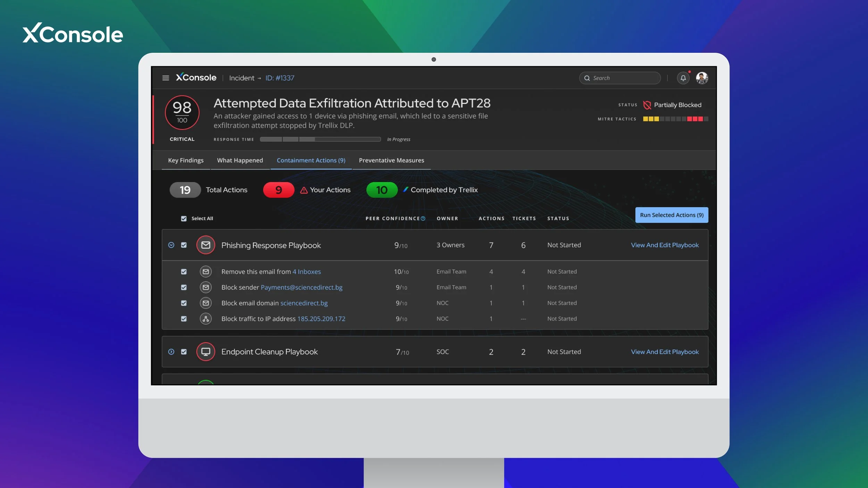Click the Phishing Response Playbook envelope icon
Screen dimensions: 868x488
206,245
